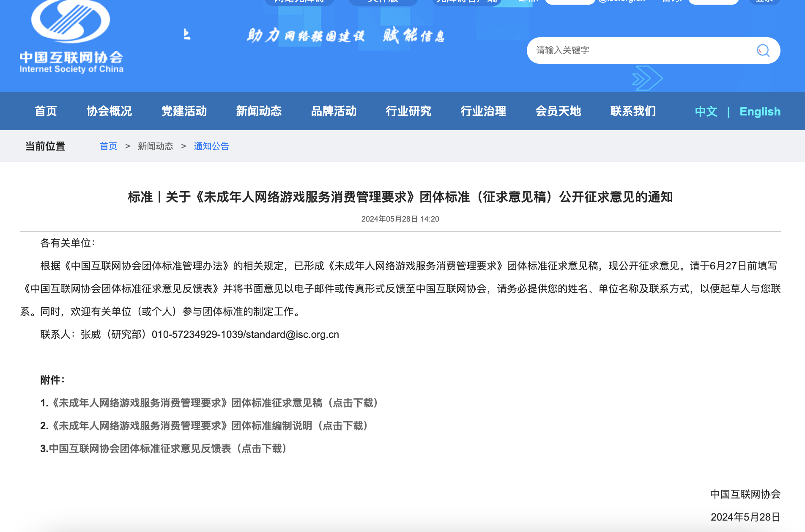This screenshot has height=532, width=805.
Task: Click the banner slogan 助力网络强国建设
Action: coord(306,36)
